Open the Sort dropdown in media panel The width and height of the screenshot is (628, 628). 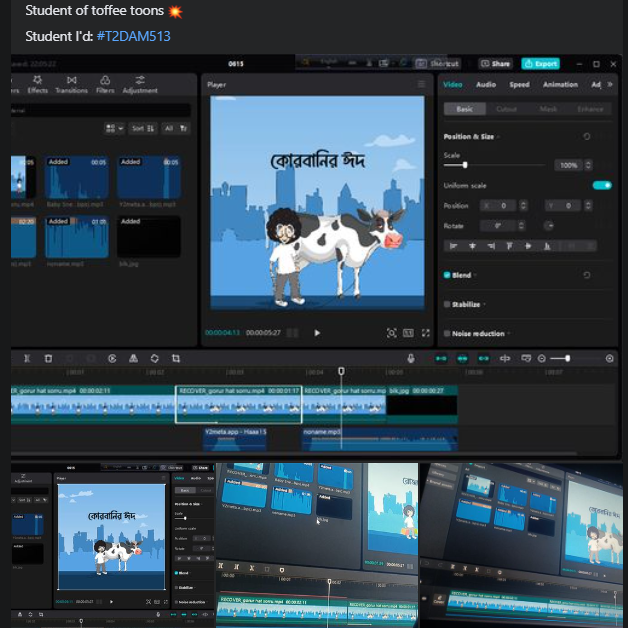click(x=144, y=128)
